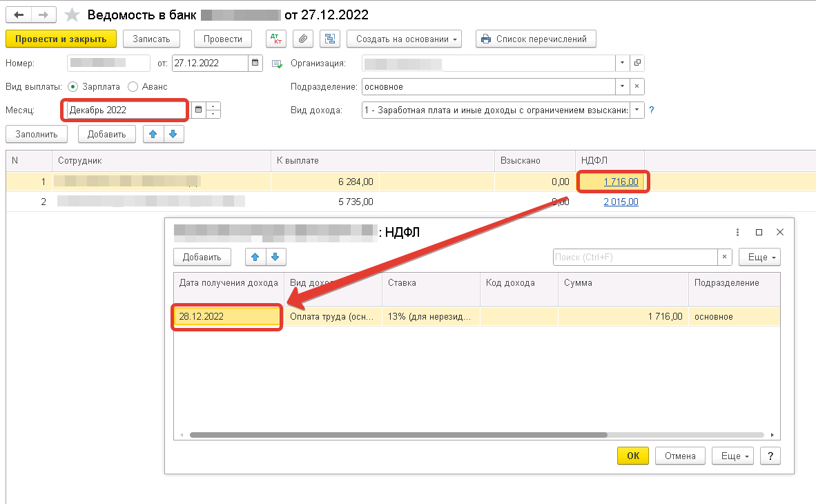Go forward with the right arrow button
This screenshot has width=816, height=504.
(43, 14)
